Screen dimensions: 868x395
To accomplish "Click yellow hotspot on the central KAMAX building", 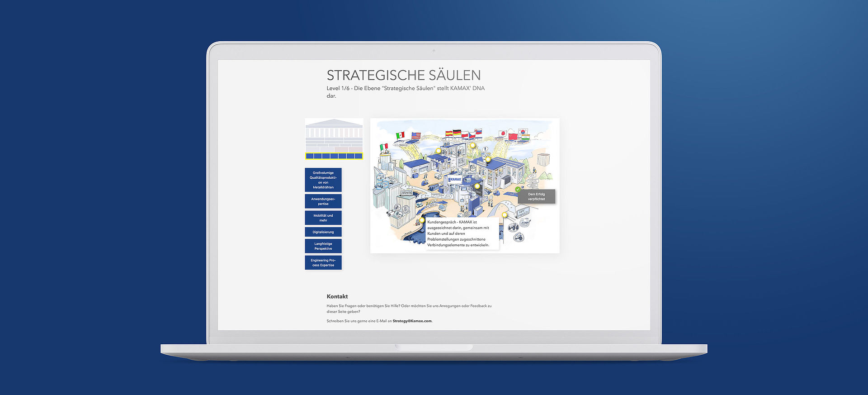I will (477, 186).
